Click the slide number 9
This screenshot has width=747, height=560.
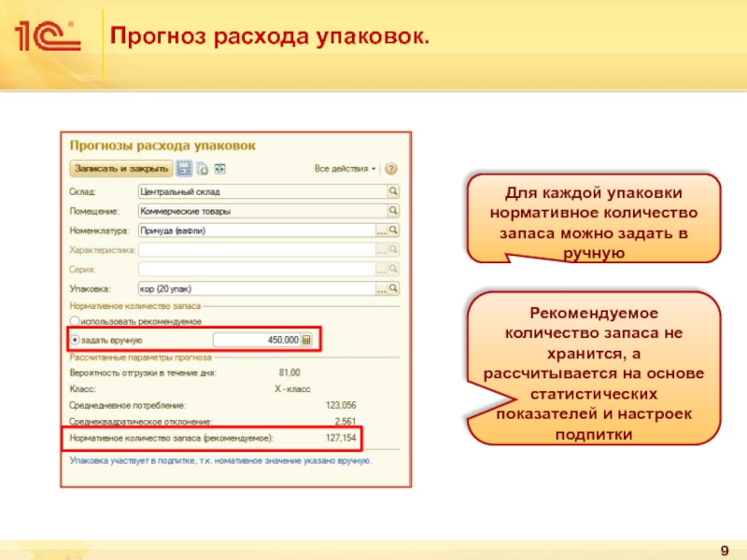725,551
